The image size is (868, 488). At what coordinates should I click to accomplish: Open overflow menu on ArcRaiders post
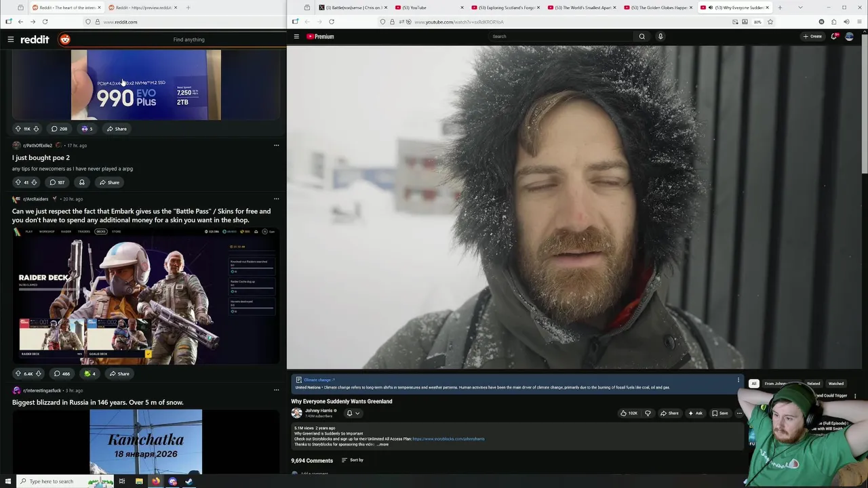tap(276, 199)
